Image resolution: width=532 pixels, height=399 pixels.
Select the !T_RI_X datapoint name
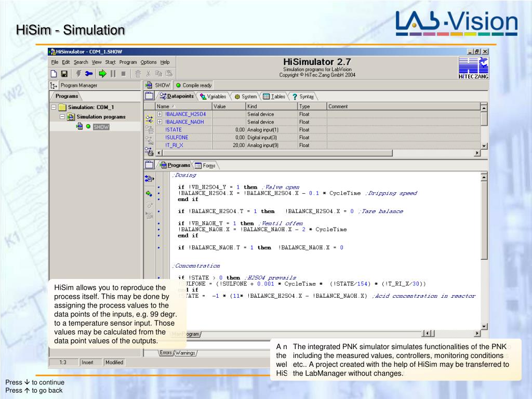click(174, 145)
